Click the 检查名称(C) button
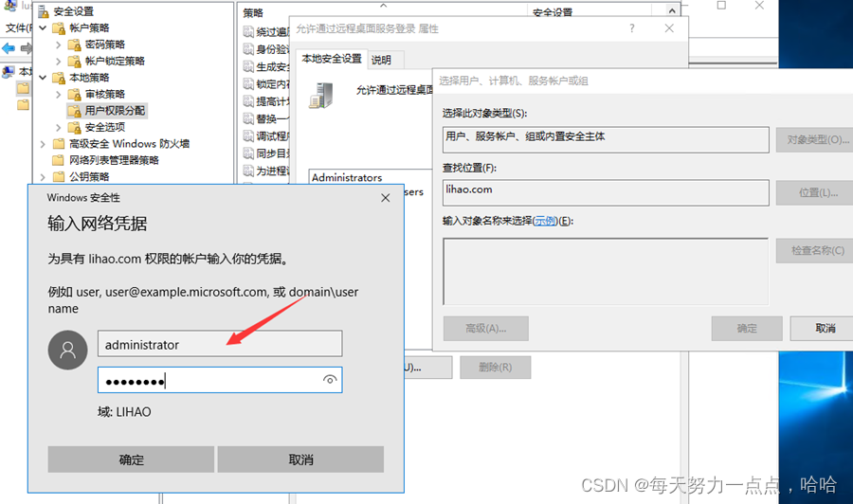853x504 pixels. coord(815,251)
